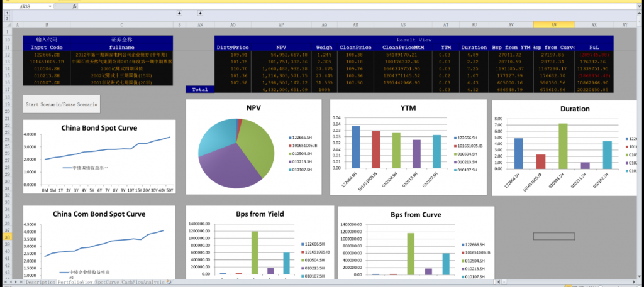Viewport: 644px width, 287px height.
Task: Click the NPV pie chart title
Action: pos(253,108)
